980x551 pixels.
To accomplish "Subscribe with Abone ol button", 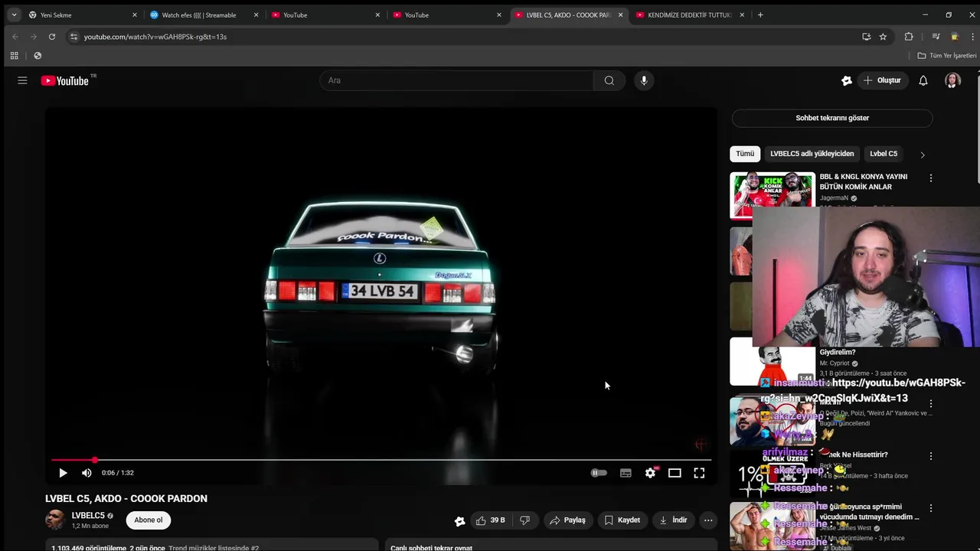I will 149,520.
